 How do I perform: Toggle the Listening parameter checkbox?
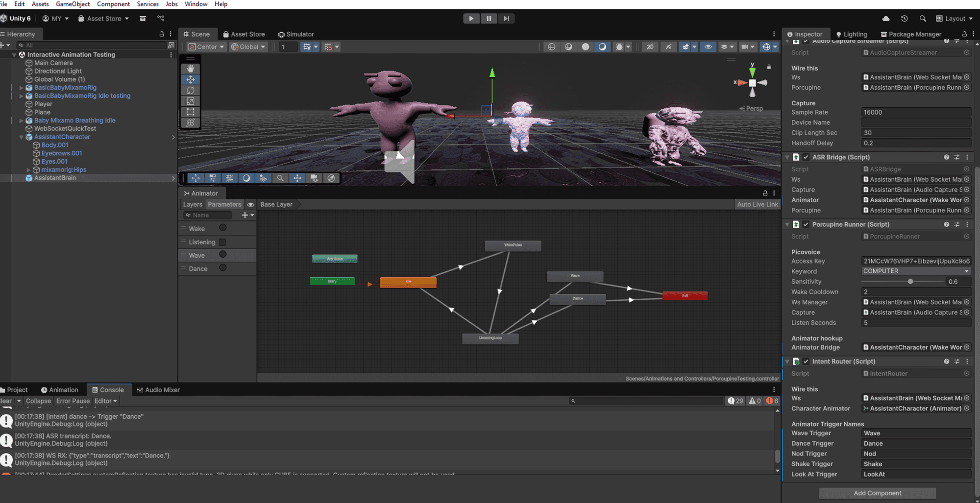222,242
